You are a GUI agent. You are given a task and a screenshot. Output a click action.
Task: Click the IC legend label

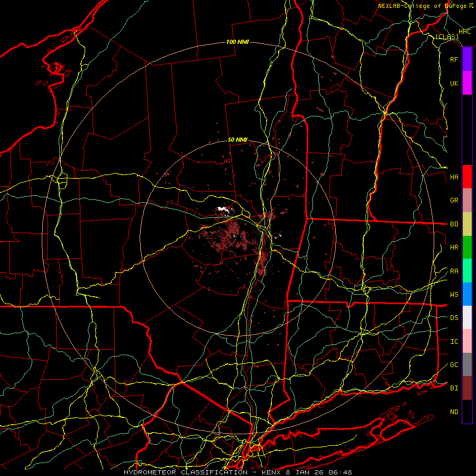[454, 342]
